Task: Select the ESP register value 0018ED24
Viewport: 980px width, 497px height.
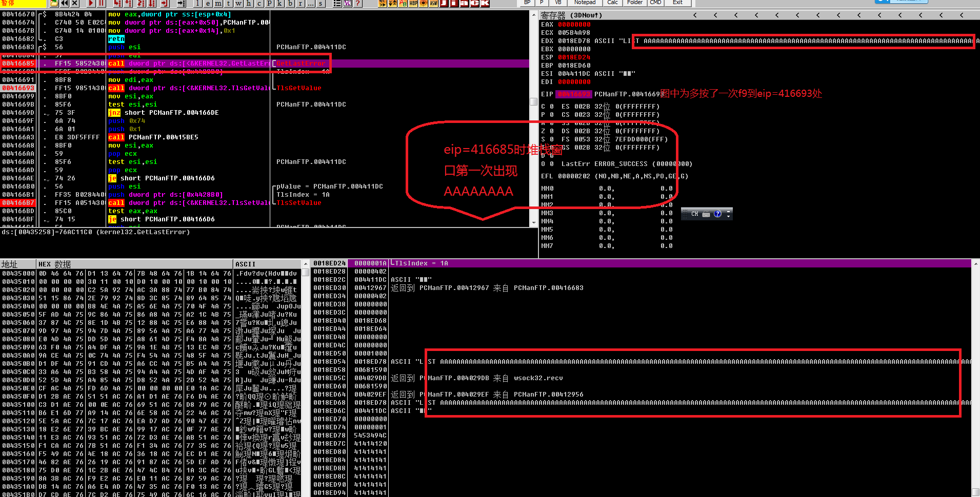Action: coord(574,57)
